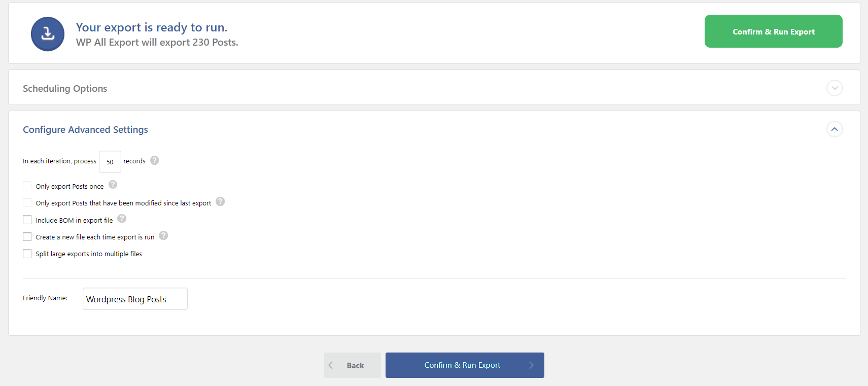Open help tooltip for records per iteration
This screenshot has width=868, height=386.
155,160
